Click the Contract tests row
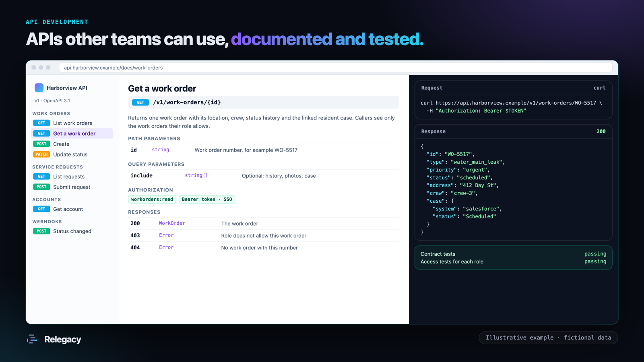Image resolution: width=644 pixels, height=362 pixels. [x=514, y=254]
